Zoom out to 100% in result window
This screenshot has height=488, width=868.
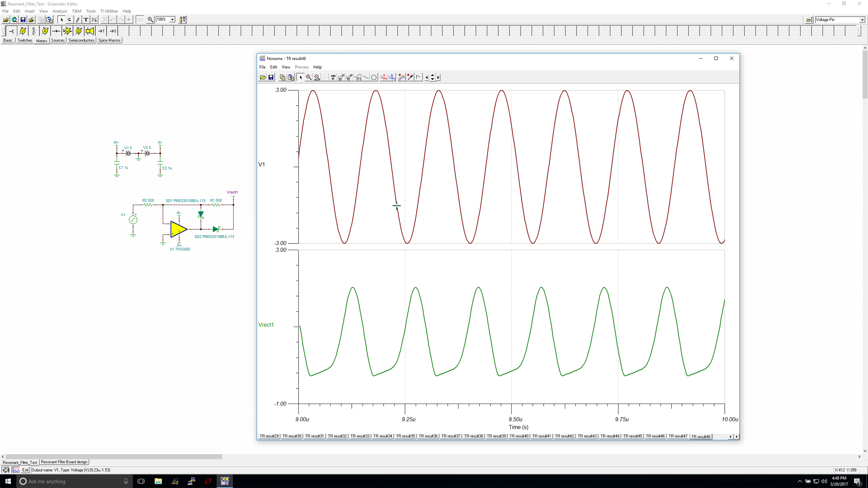coord(317,78)
